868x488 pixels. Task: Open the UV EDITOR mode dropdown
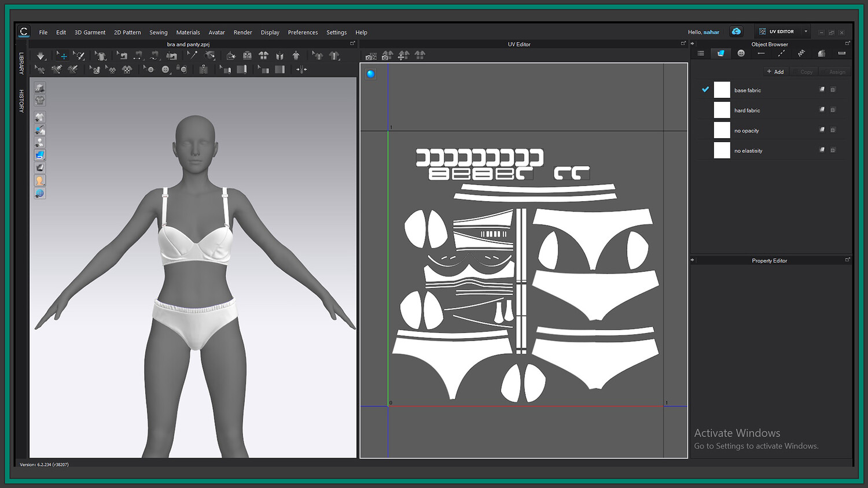tap(806, 32)
